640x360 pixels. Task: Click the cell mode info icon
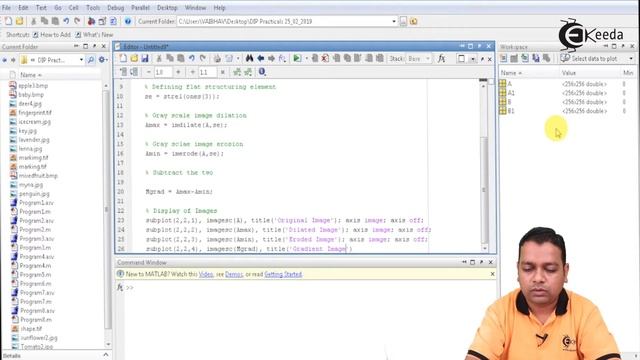pyautogui.click(x=262, y=72)
